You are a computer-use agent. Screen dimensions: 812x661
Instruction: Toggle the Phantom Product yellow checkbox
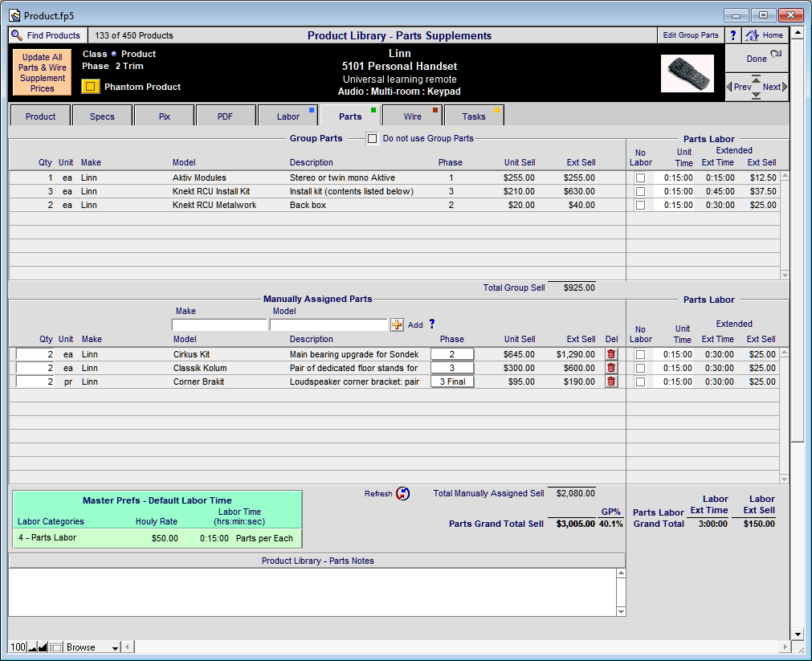tap(90, 87)
